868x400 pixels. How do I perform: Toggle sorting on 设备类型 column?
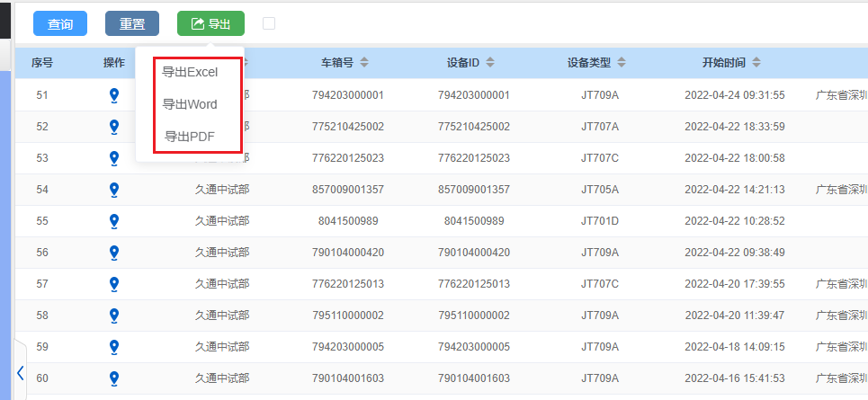[x=622, y=63]
